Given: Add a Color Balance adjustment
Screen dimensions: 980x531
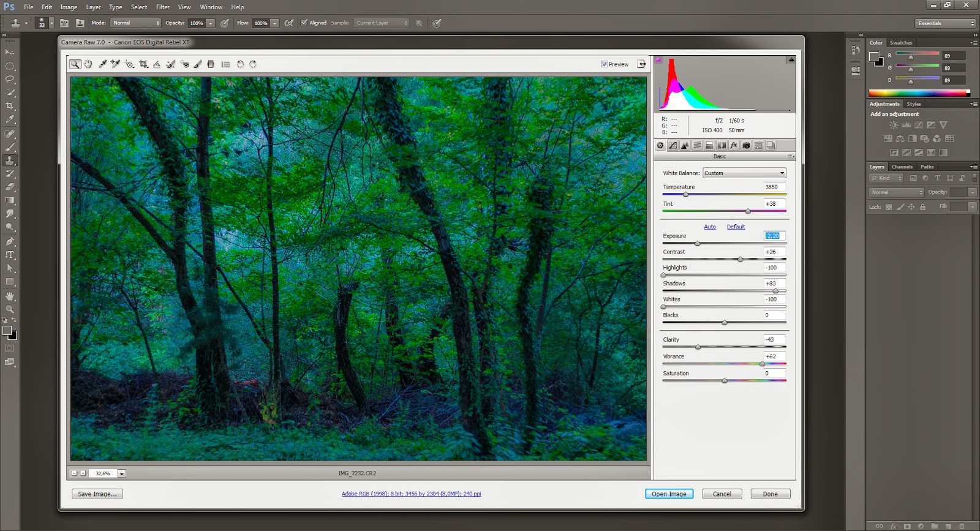Looking at the screenshot, I should click(900, 139).
